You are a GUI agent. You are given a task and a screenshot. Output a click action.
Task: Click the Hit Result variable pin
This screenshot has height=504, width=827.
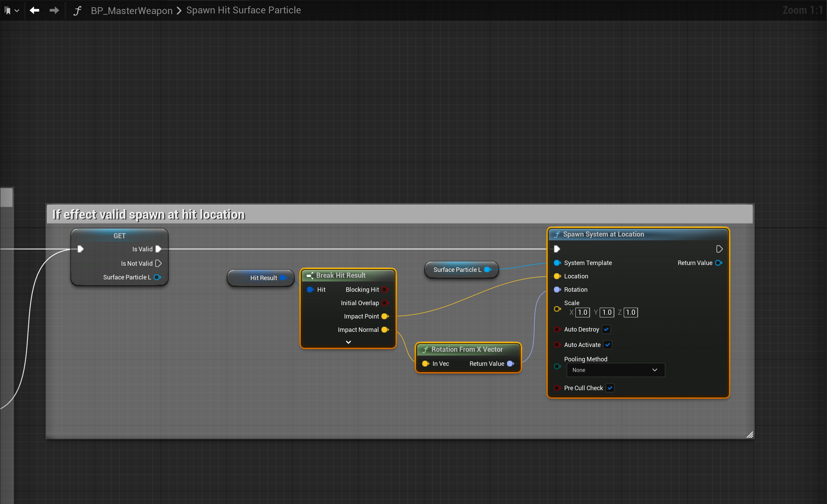[283, 278]
